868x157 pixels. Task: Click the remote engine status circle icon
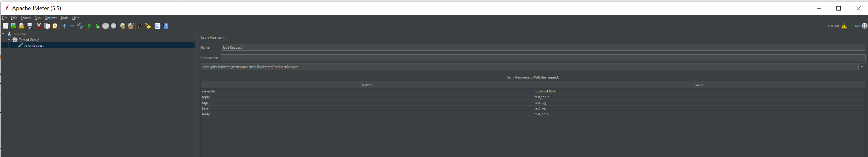pos(864,26)
